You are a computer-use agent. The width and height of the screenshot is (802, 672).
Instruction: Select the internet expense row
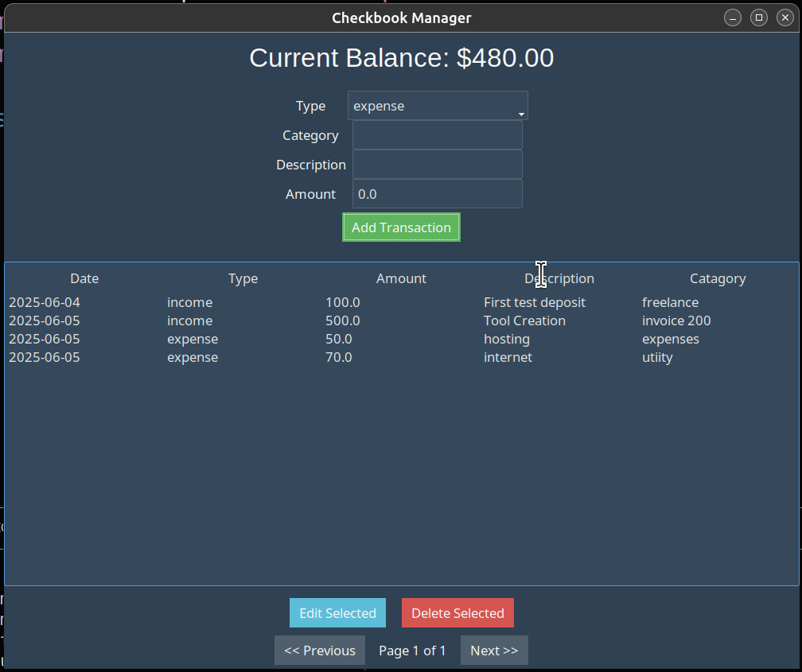(x=402, y=358)
